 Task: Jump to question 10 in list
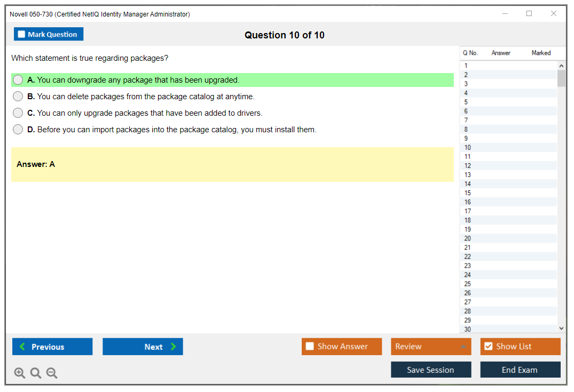[468, 148]
